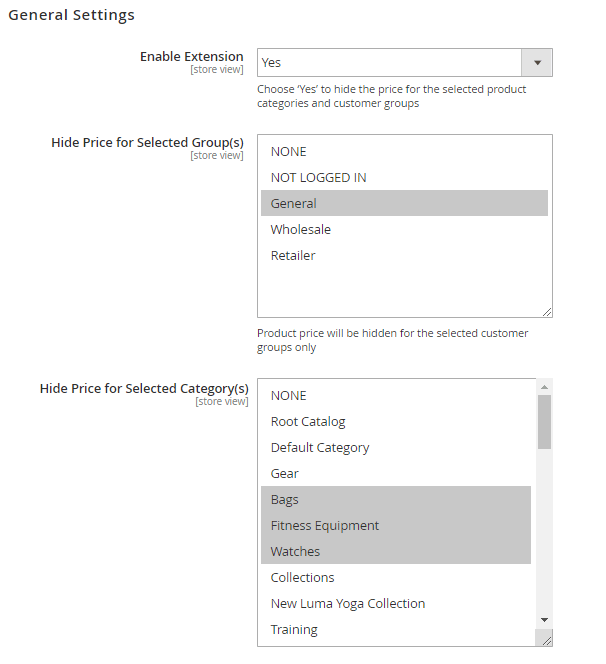Choose New Luma Yoga Collection category
The height and width of the screenshot is (664, 606).
click(x=348, y=604)
